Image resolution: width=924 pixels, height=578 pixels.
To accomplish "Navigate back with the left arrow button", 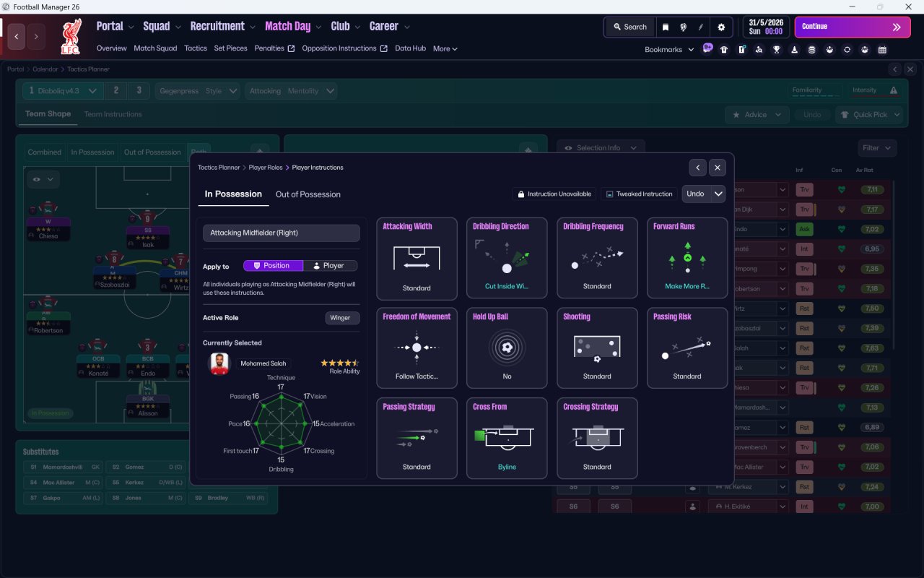I will [x=17, y=36].
